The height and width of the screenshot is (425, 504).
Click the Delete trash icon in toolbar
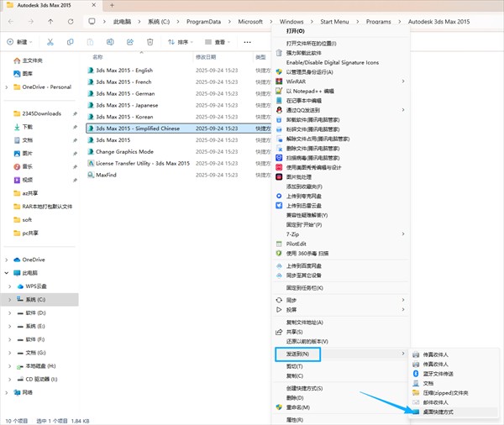click(x=150, y=41)
